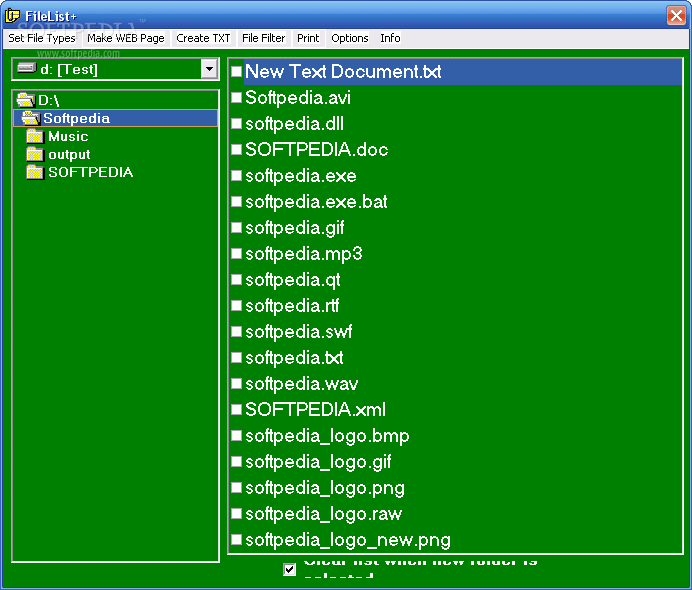The image size is (692, 590).
Task: Open the Options menu
Action: tap(350, 38)
